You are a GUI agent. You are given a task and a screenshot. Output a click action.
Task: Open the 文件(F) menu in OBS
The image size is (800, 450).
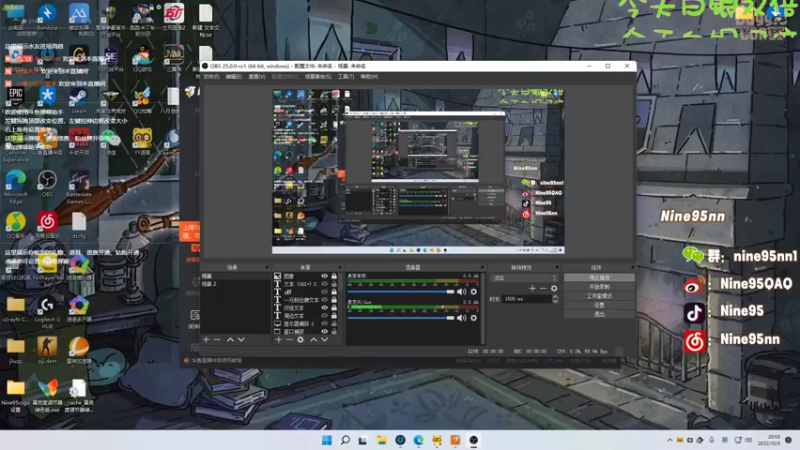(x=211, y=77)
